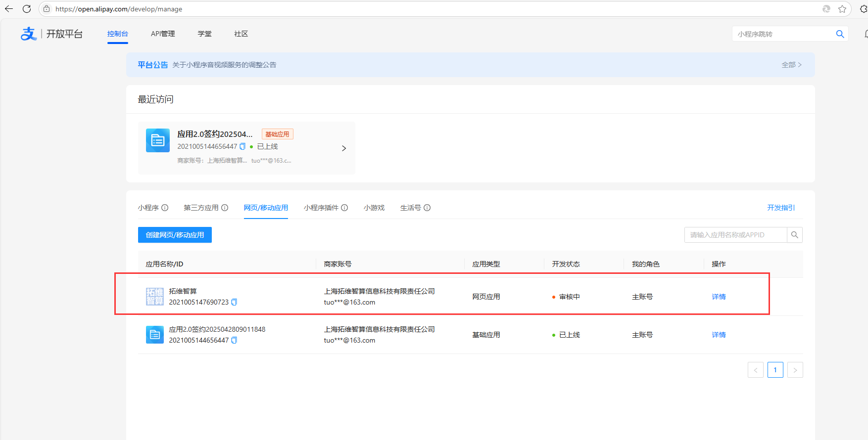Open 详情 for 应用2.0签约 row

point(719,335)
